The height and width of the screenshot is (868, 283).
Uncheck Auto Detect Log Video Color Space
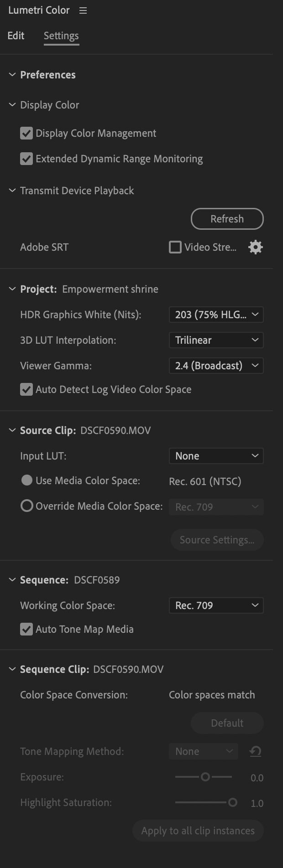point(26,389)
